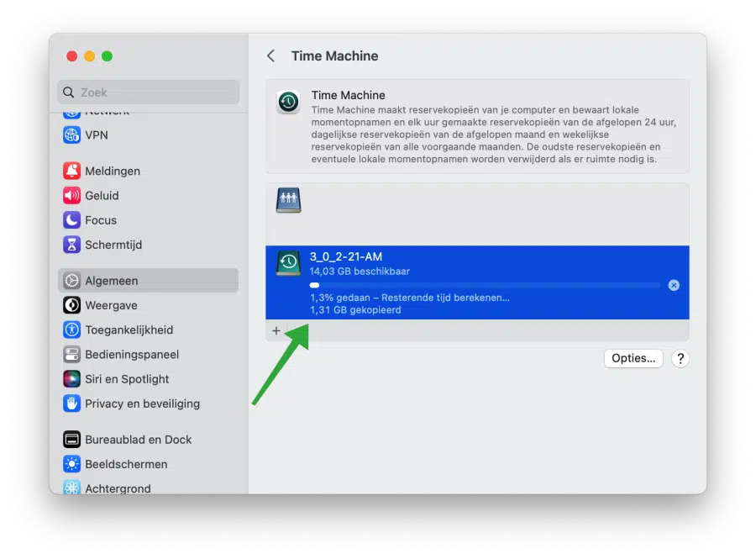Minimize the window with the yellow button
Image resolution: width=756 pixels, height=559 pixels.
(90, 56)
